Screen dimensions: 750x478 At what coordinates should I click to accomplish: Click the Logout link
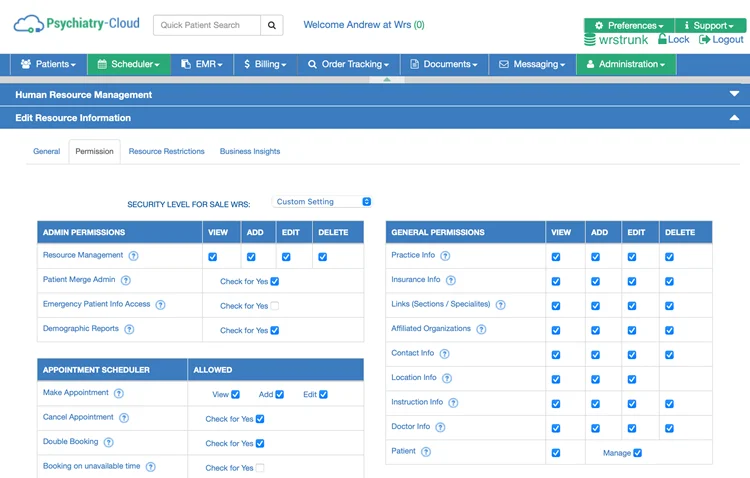721,40
